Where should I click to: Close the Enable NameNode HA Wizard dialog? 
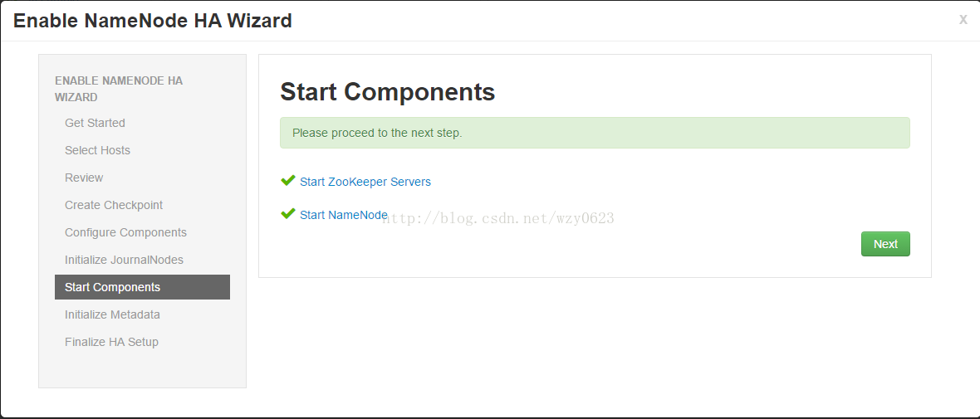pyautogui.click(x=963, y=19)
